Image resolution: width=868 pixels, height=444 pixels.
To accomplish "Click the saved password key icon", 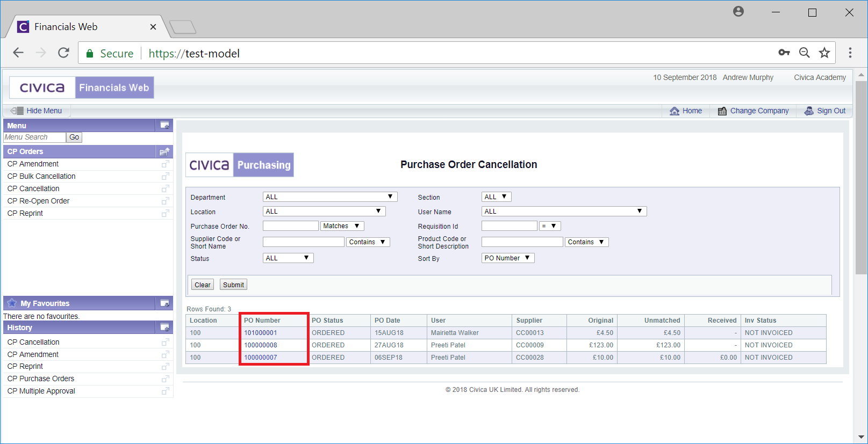I will [x=784, y=53].
